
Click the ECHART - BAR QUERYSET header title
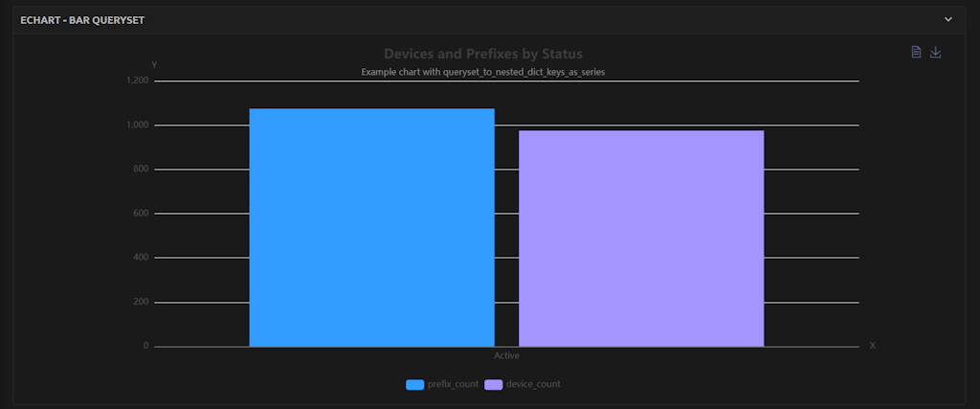(x=82, y=19)
